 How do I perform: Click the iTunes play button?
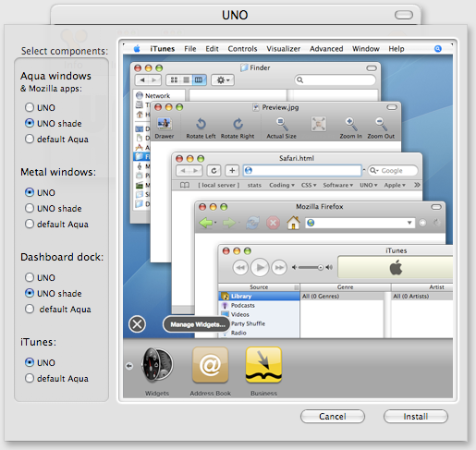pos(260,267)
